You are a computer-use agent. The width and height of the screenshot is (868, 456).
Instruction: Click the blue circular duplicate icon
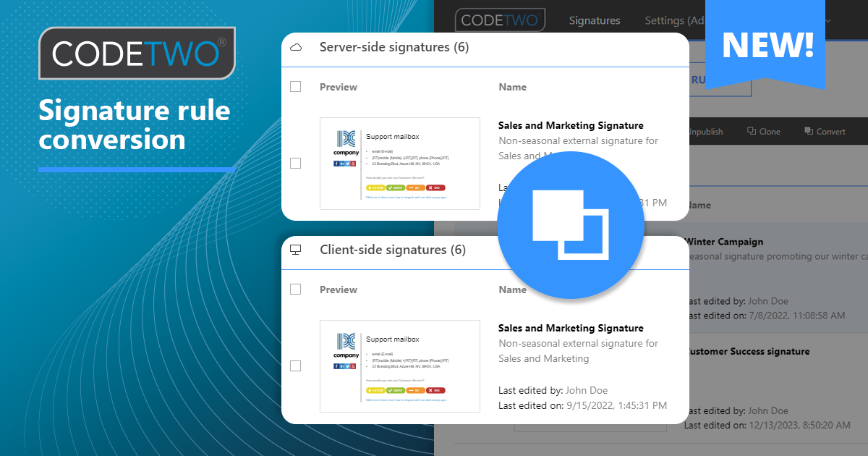click(x=571, y=225)
